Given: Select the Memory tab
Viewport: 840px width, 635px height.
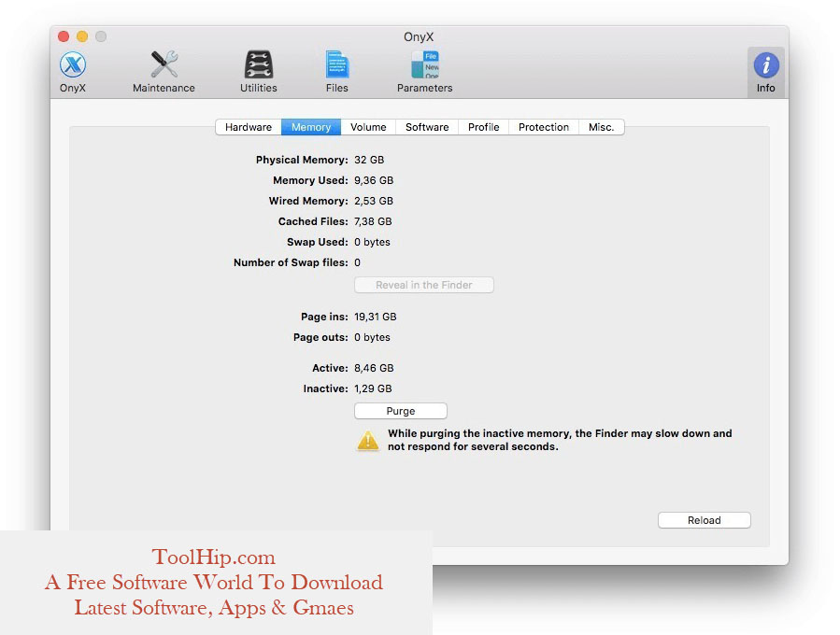Looking at the screenshot, I should [311, 127].
